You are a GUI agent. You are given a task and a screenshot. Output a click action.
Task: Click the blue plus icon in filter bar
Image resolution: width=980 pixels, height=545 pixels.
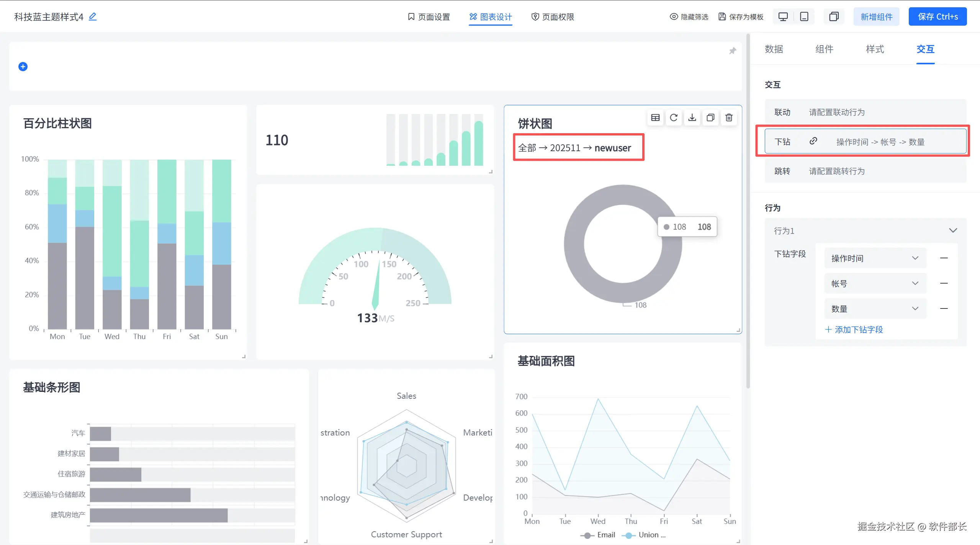pos(23,67)
